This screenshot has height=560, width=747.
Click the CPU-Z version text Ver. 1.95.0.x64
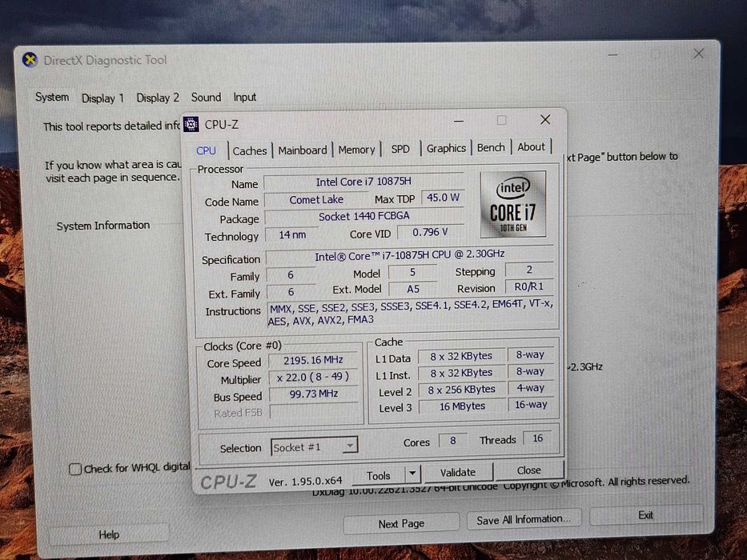[305, 482]
